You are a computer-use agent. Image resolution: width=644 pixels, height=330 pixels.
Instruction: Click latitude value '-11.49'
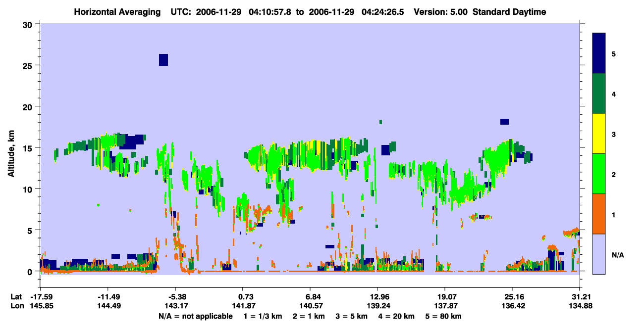click(x=108, y=297)
